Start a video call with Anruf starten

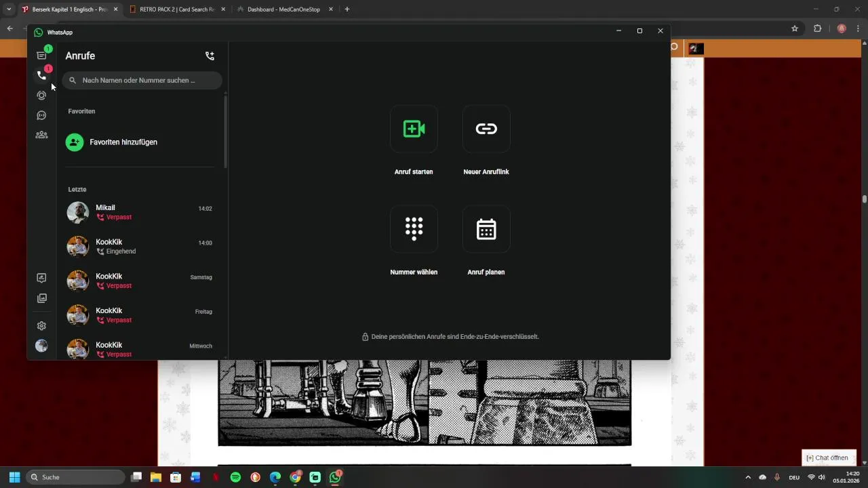point(414,129)
